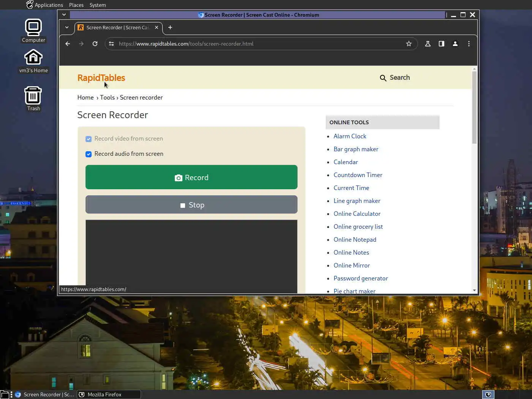Viewport: 532px width, 399px height.
Task: Click the RapidTables favicon on the tab
Action: 81,27
